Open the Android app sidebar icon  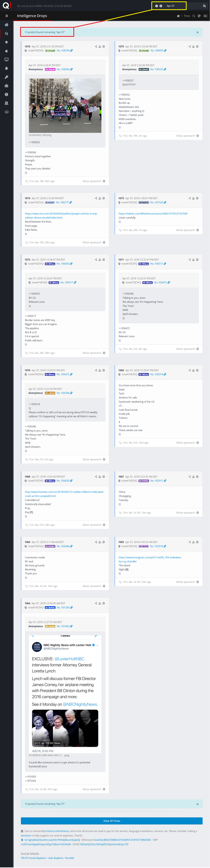tap(6, 42)
